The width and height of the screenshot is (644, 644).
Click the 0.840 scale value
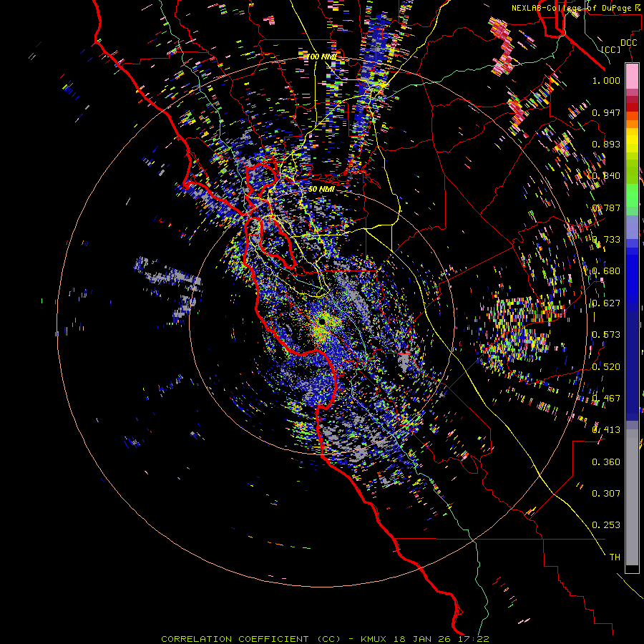point(606,176)
